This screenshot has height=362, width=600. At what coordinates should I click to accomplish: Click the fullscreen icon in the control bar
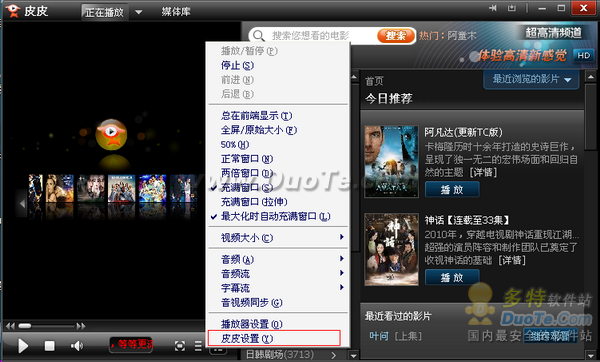(x=180, y=346)
